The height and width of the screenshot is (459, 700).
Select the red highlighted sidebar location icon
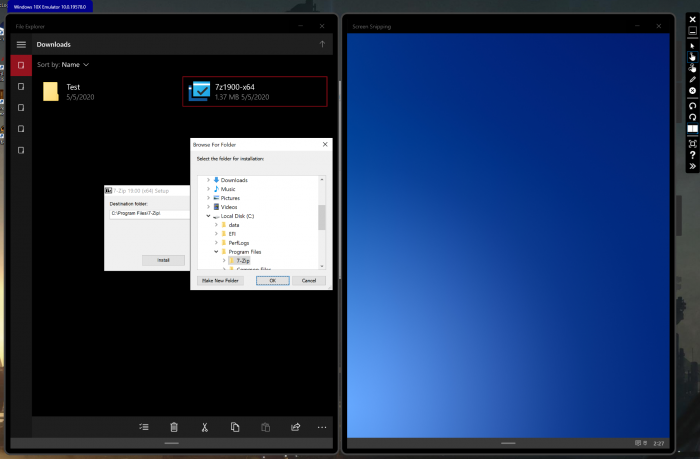click(21, 66)
